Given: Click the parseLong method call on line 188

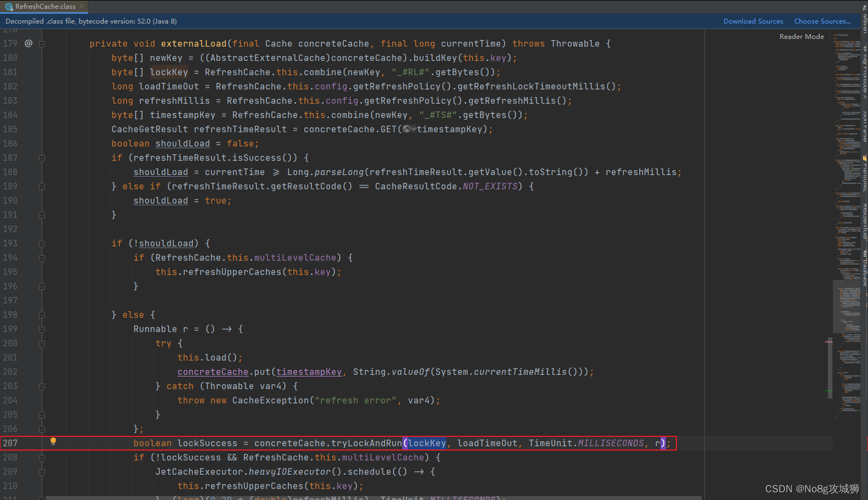Looking at the screenshot, I should point(339,172).
